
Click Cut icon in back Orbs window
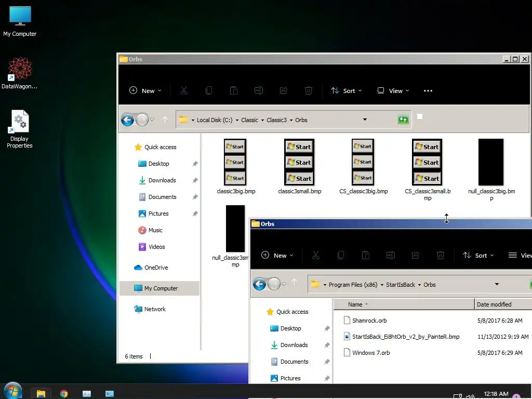183,90
